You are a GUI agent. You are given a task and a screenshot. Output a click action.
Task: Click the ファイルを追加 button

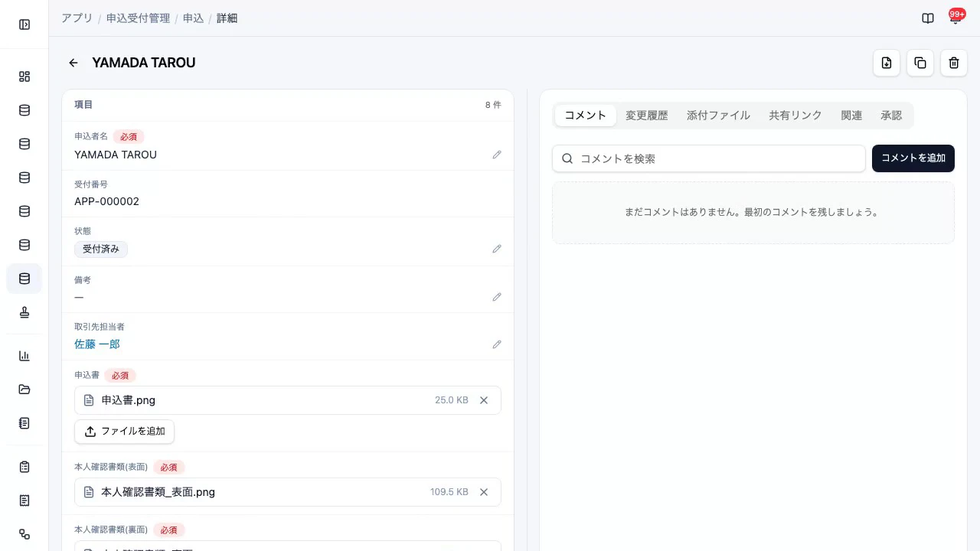click(x=124, y=431)
